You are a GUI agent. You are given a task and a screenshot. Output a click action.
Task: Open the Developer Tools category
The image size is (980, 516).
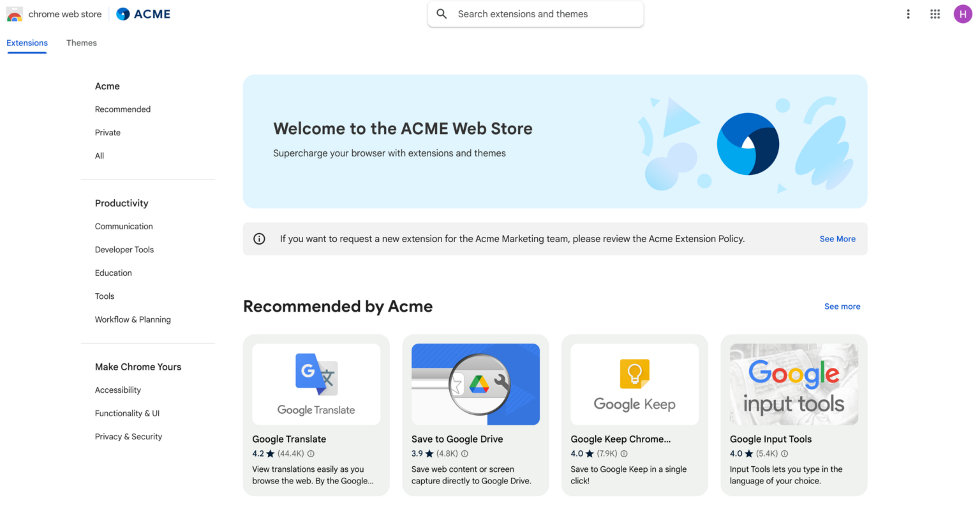pos(124,250)
